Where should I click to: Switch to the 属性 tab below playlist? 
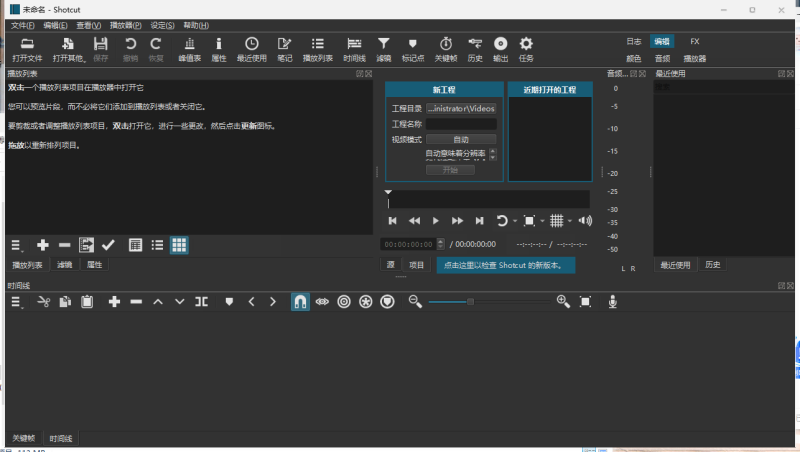95,265
